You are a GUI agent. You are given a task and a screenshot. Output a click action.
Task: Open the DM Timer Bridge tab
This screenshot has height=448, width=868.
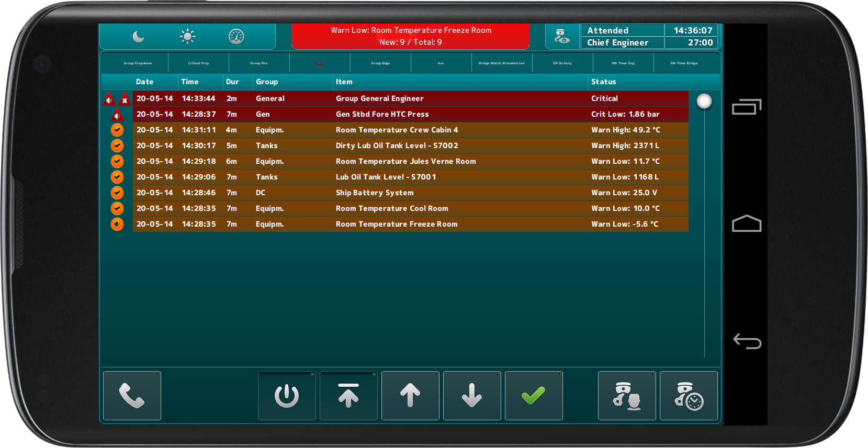(x=684, y=63)
